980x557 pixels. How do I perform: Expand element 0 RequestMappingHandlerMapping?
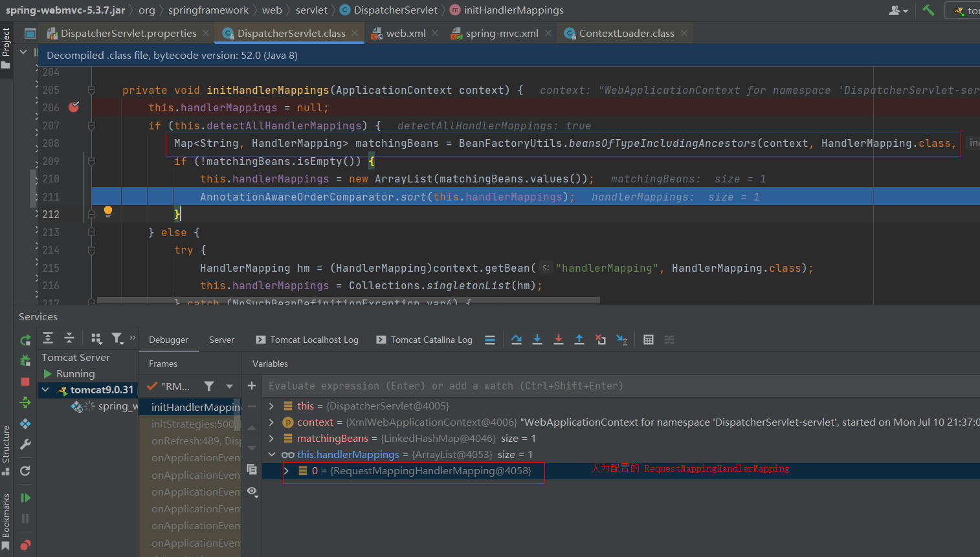[286, 471]
